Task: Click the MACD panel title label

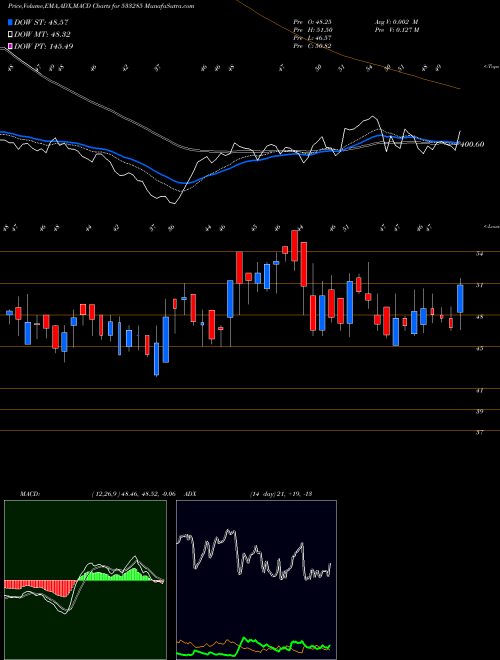Action: tap(30, 494)
